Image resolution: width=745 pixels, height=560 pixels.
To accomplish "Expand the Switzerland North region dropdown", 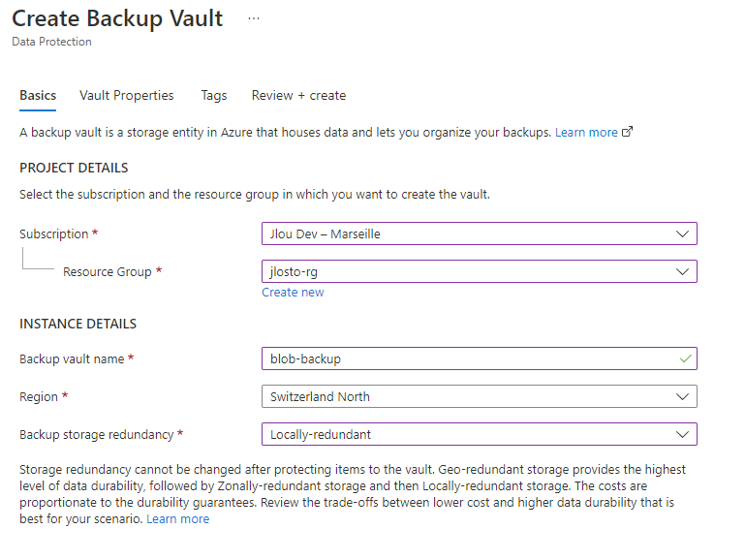I will click(479, 396).
